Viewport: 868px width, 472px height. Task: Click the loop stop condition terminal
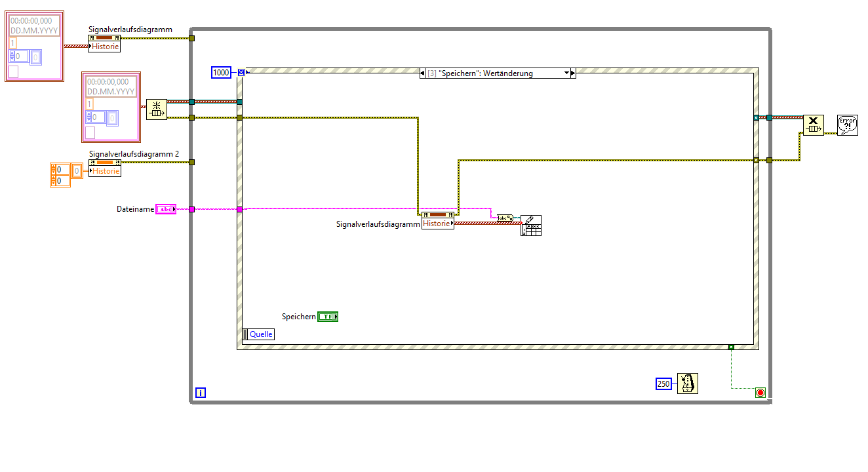pos(760,393)
